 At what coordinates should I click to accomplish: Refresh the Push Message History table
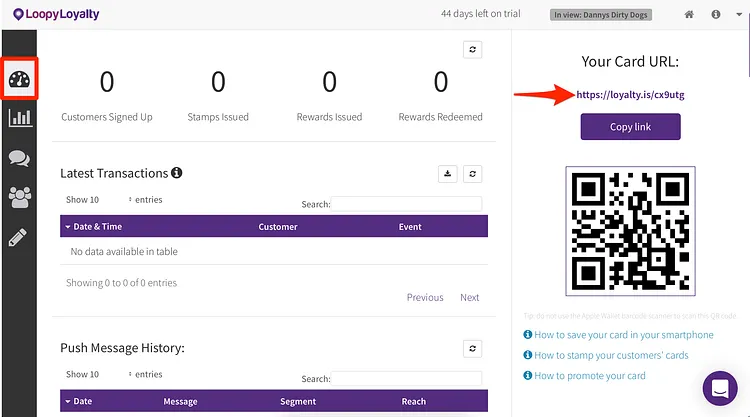click(473, 349)
